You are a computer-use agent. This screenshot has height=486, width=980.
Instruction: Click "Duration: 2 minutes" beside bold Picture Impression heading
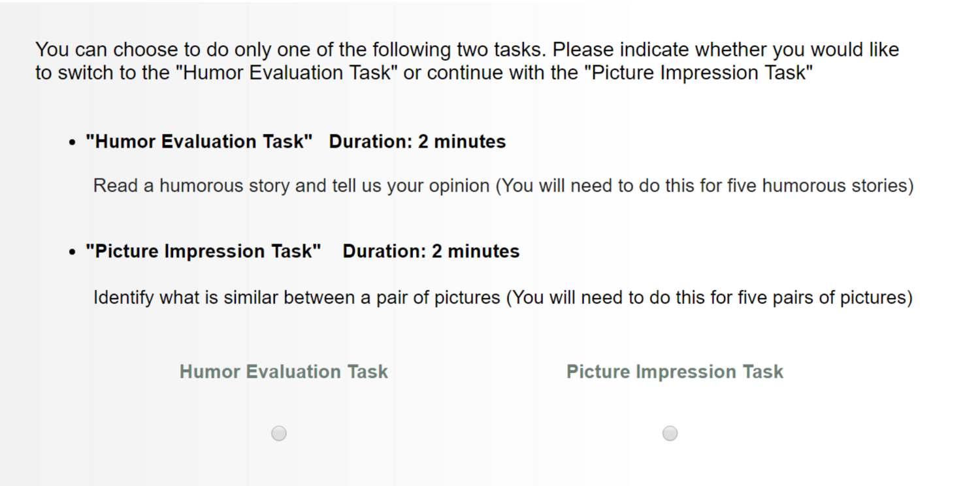click(431, 251)
